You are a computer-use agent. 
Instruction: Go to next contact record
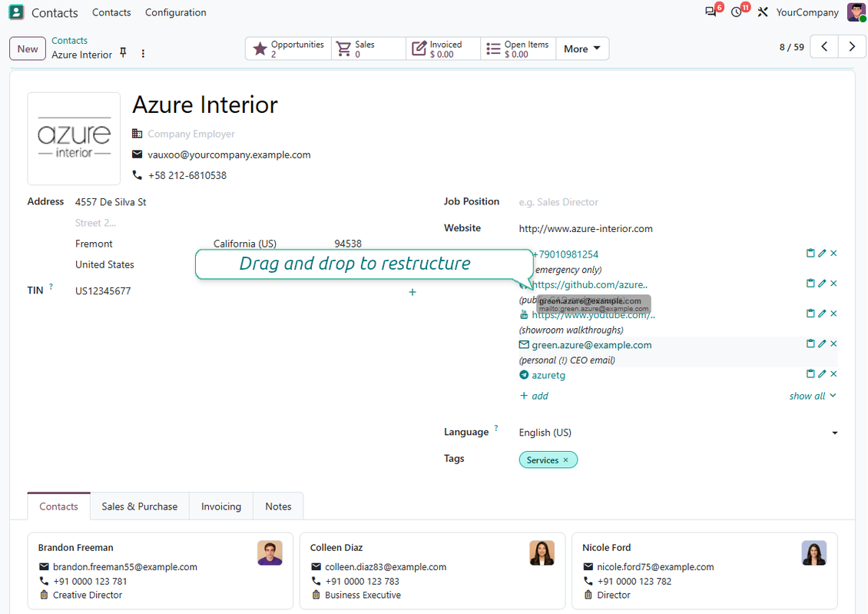pos(852,47)
